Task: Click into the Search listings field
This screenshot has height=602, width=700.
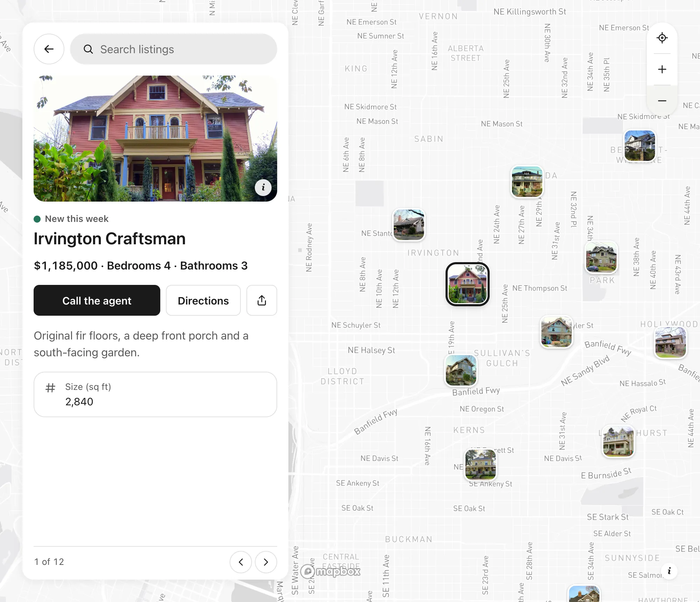Action: coord(174,49)
